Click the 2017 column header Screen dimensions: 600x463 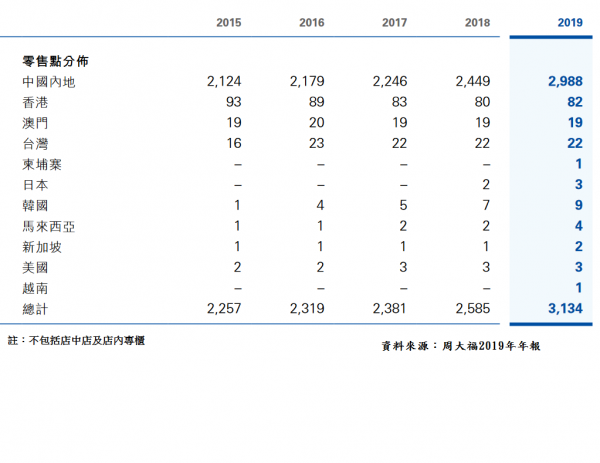pos(395,23)
